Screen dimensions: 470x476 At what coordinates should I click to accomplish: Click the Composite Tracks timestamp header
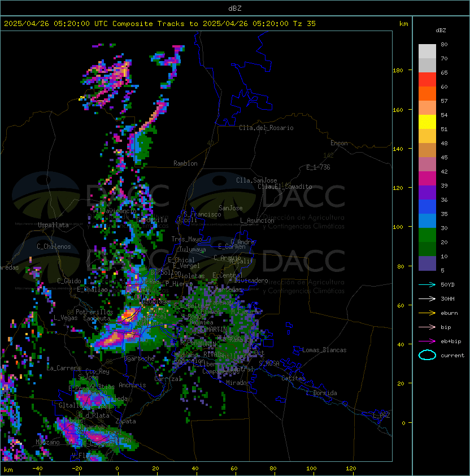coord(160,24)
